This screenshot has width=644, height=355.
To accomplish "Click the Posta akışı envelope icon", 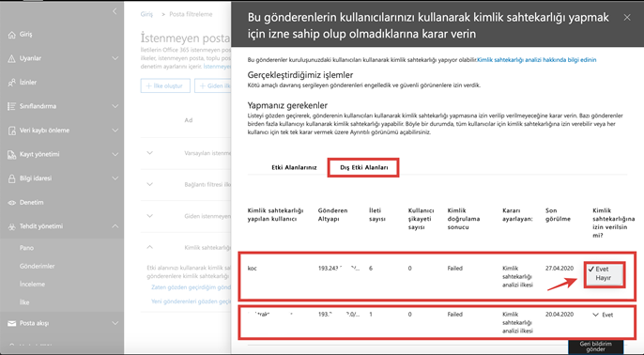I will [12, 323].
